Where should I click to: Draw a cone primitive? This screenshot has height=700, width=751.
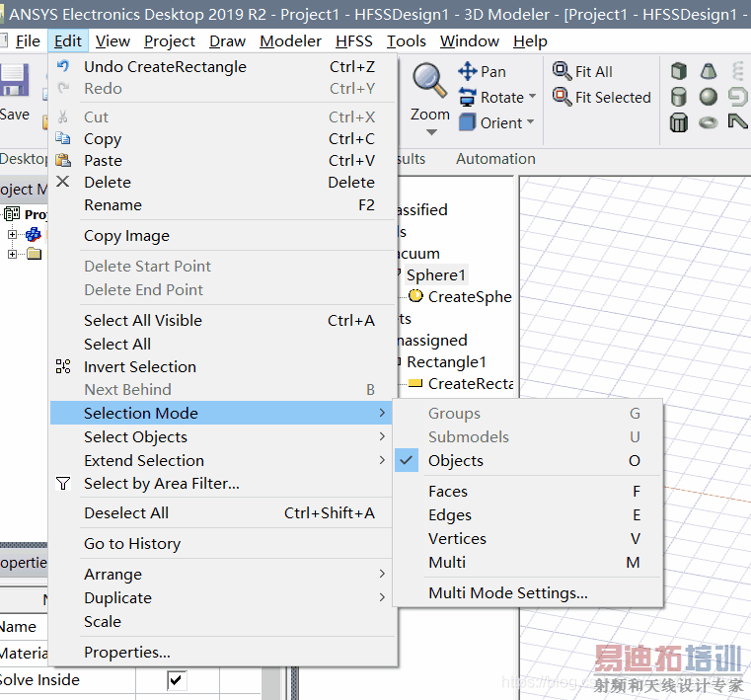pos(709,71)
